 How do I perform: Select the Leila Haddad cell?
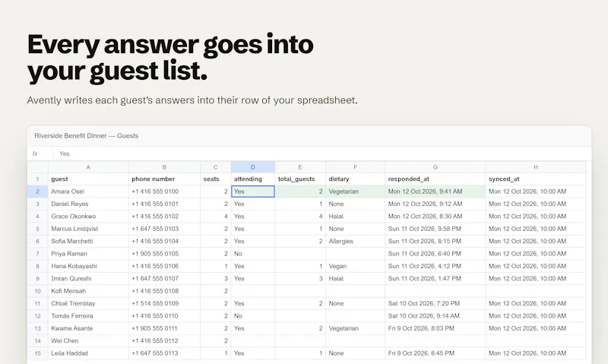pos(88,353)
